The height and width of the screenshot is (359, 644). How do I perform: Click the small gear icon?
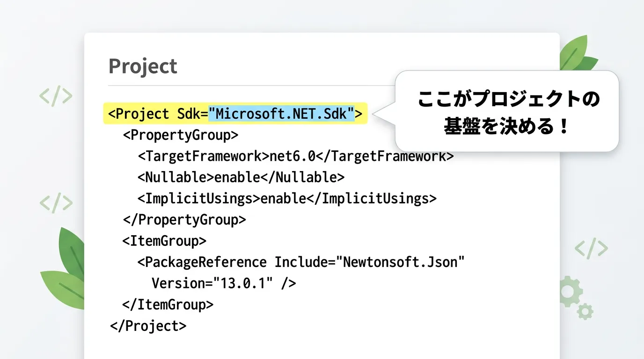point(585,311)
